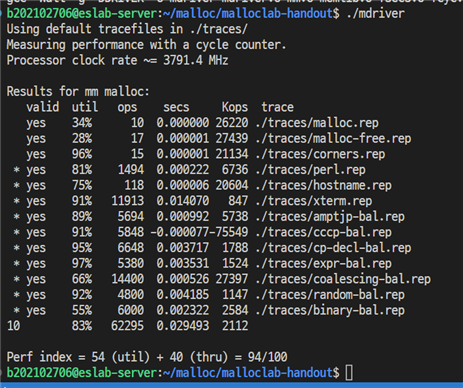This screenshot has height=388, width=463.
Task: Click the ./mdriver command text
Action: 376,13
